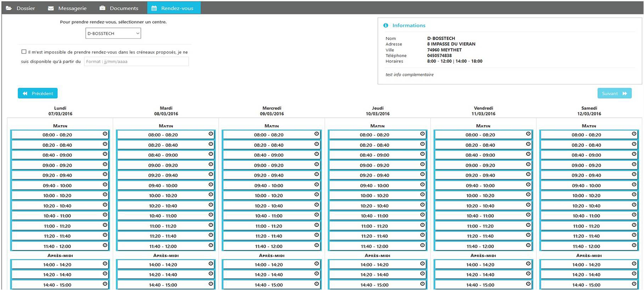Click the envelope icon beside Messagerie
644x290 pixels.
(51, 8)
